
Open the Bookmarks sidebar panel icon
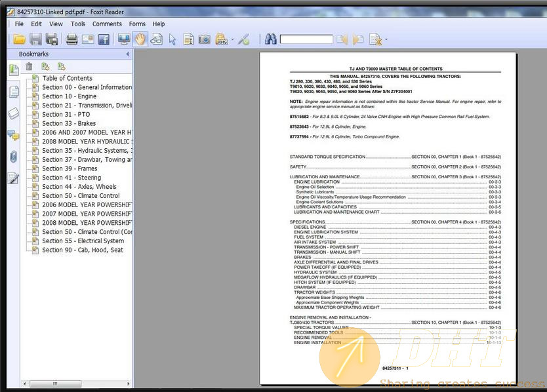coord(14,70)
